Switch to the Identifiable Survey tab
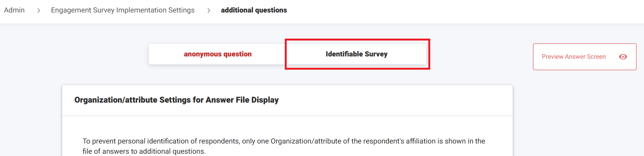The image size is (644, 156). click(357, 54)
